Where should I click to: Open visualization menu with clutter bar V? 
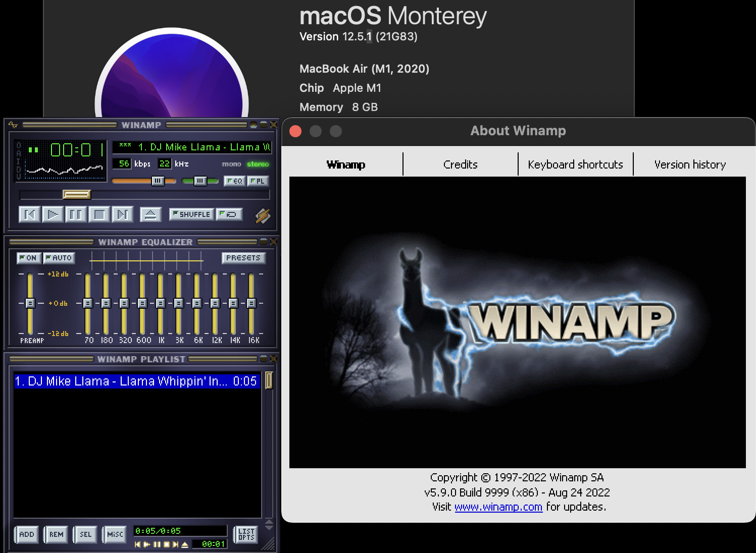pos(19,176)
